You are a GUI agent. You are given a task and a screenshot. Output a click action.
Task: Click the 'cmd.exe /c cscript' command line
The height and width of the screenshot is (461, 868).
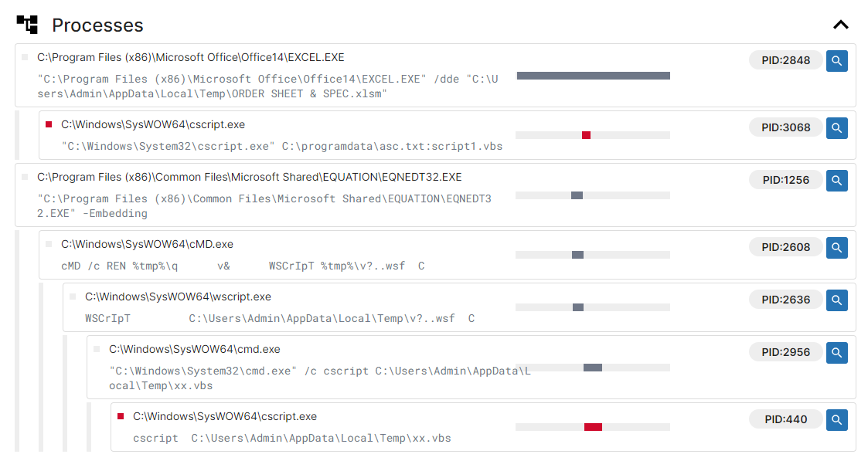(x=320, y=378)
